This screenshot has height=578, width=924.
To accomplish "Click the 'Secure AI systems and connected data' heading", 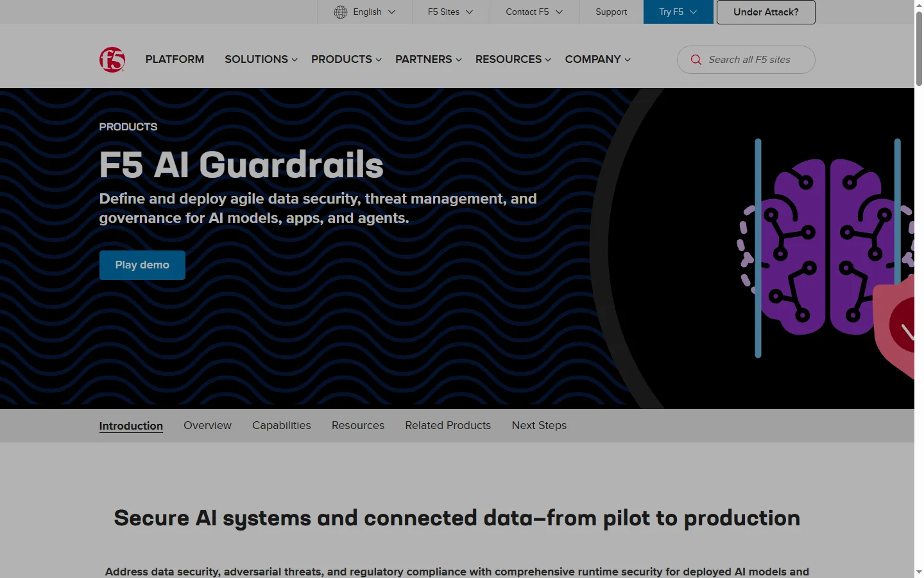I will pyautogui.click(x=457, y=518).
